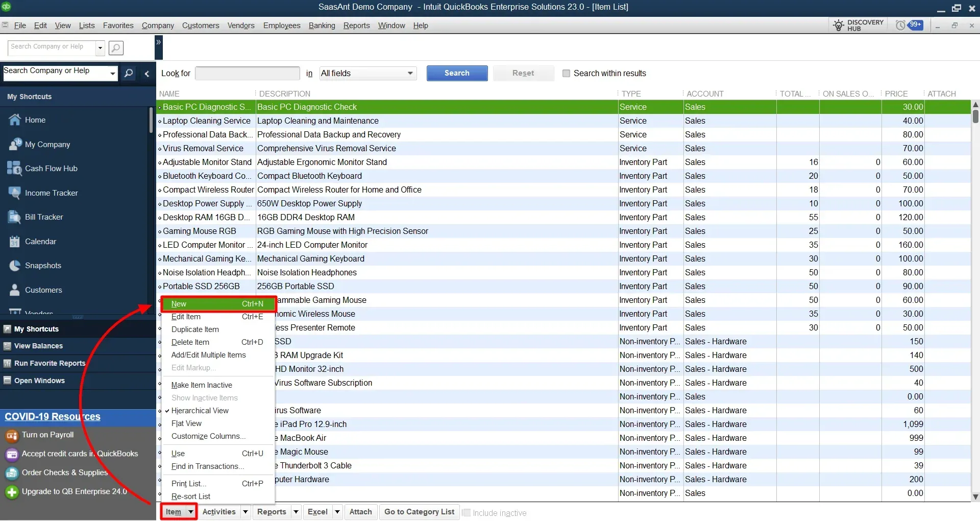This screenshot has height=521, width=980.
Task: Click Order Checks & Supplies icon
Action: pyautogui.click(x=12, y=473)
